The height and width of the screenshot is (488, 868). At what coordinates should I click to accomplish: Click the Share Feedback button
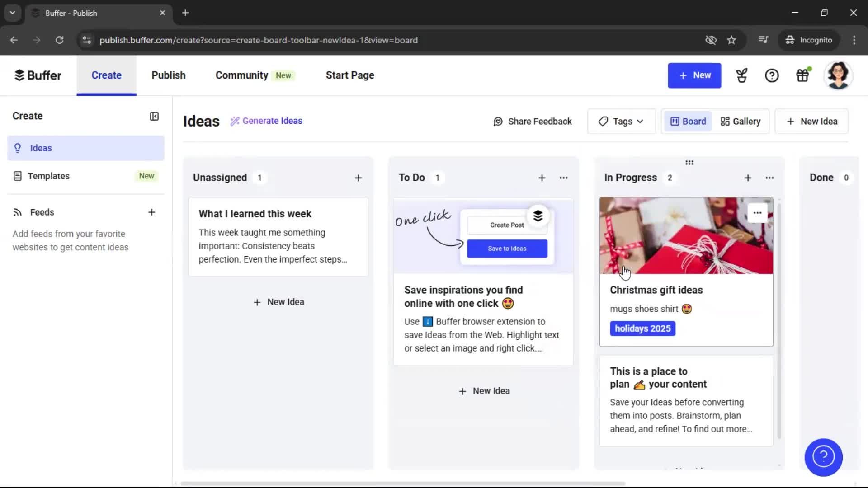[532, 121]
